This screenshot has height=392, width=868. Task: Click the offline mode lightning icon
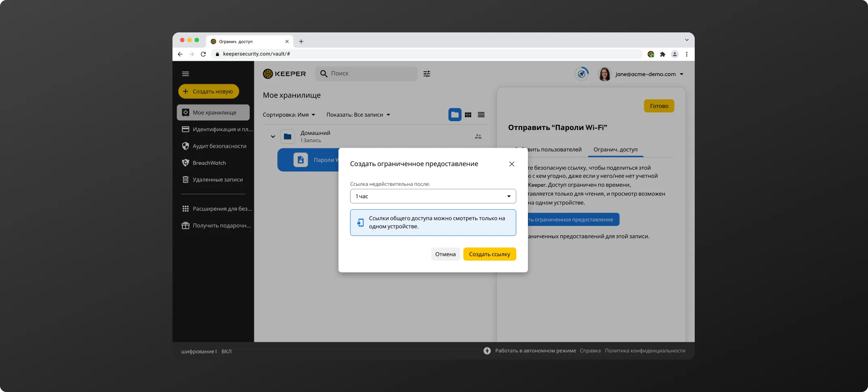click(487, 351)
